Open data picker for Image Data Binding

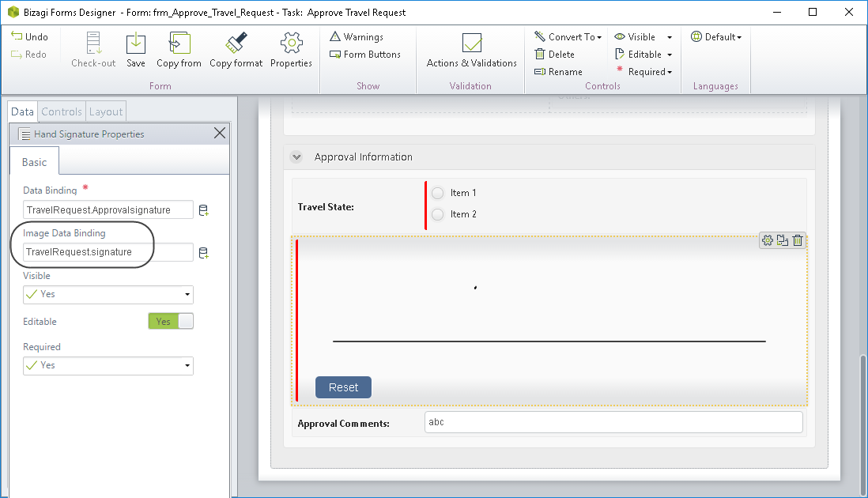[204, 253]
